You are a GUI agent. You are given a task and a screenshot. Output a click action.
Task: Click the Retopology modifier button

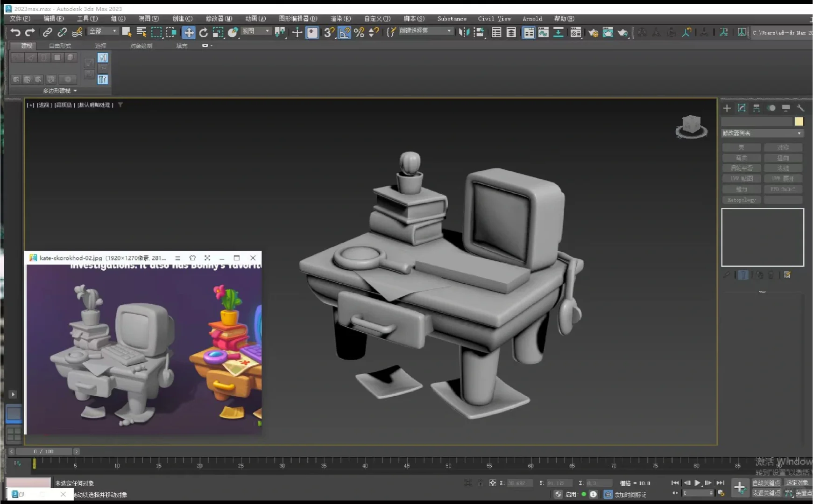[x=742, y=200]
